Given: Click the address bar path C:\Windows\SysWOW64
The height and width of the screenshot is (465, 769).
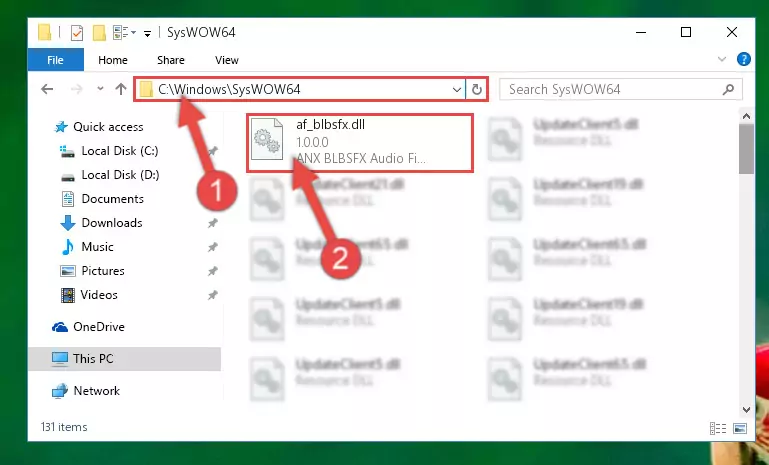Looking at the screenshot, I should [229, 89].
